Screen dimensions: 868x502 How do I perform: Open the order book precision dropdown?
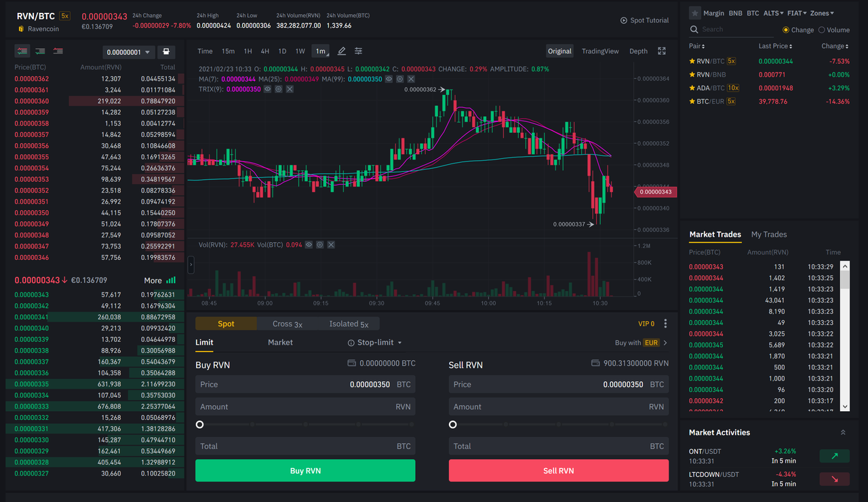pyautogui.click(x=128, y=52)
